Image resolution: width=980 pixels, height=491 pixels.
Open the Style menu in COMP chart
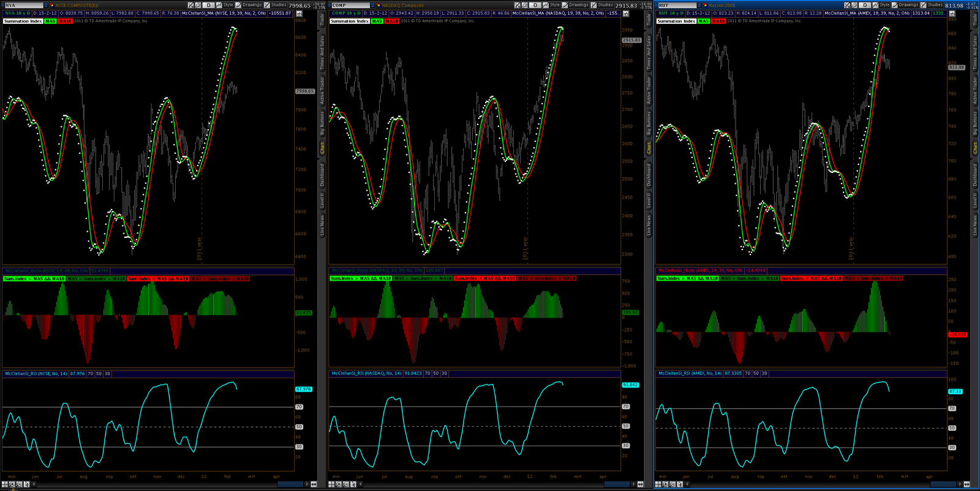(x=552, y=5)
